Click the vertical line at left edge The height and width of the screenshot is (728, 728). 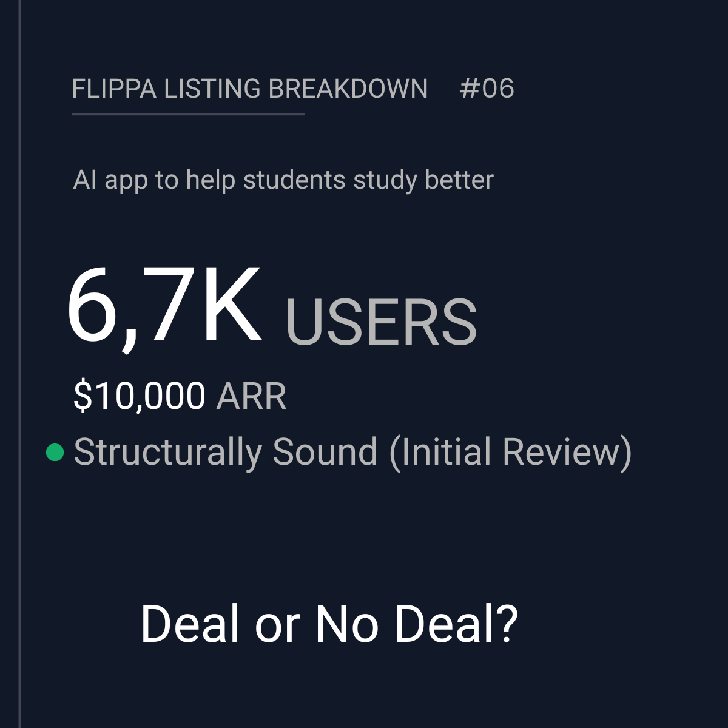(20, 364)
